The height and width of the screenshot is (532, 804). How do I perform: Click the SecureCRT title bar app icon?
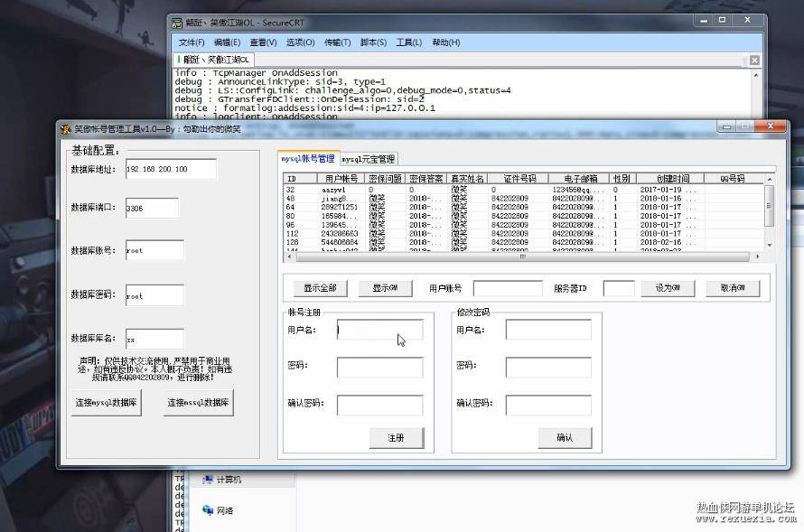(177, 23)
